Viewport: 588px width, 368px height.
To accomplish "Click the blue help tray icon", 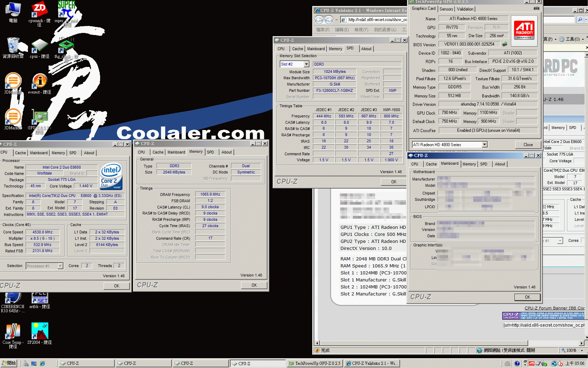I will click(517, 364).
